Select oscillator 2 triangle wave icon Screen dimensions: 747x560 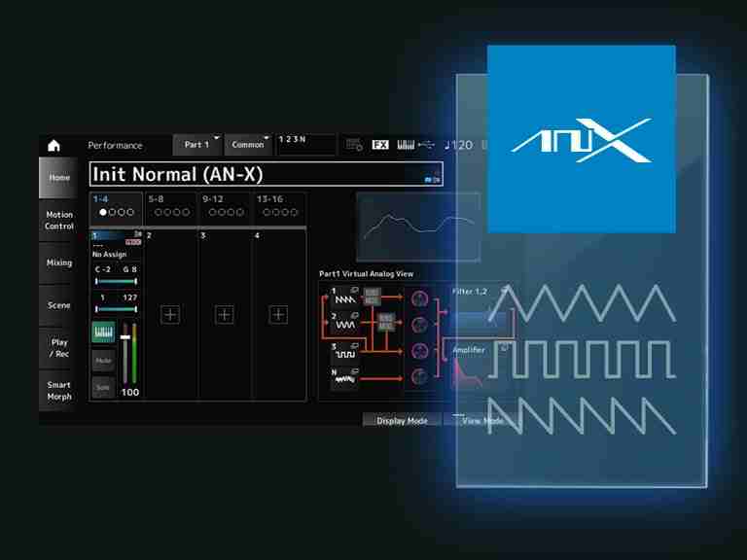[344, 323]
